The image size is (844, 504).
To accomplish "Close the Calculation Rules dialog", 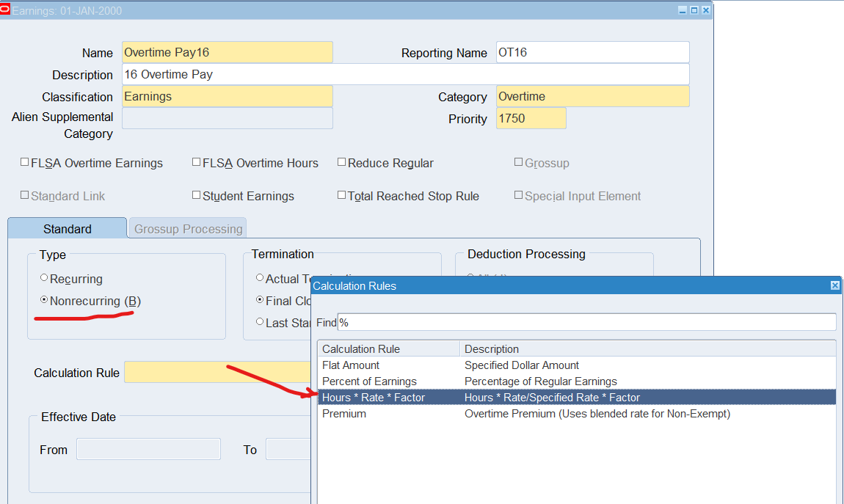I will pyautogui.click(x=834, y=285).
